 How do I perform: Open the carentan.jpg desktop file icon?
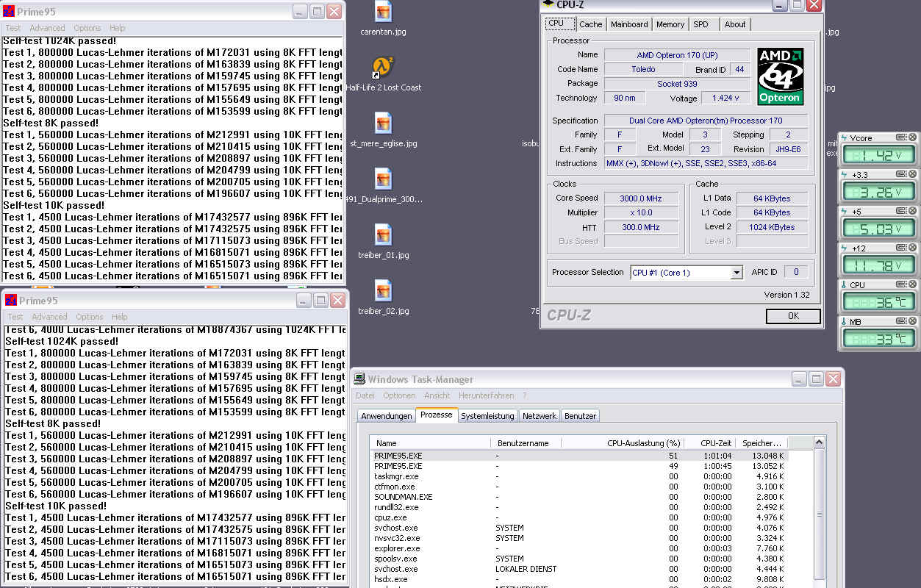click(x=383, y=12)
